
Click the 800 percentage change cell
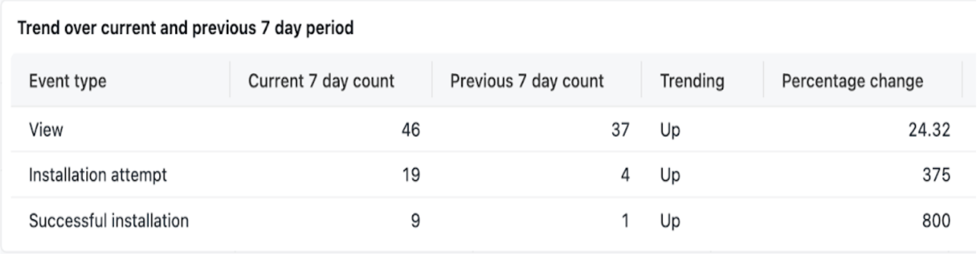[x=936, y=221]
